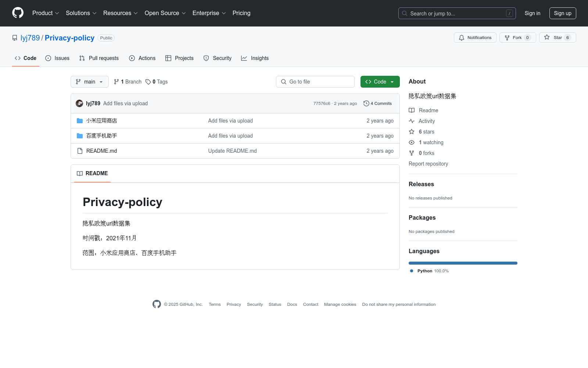Click the Report repository link
This screenshot has width=588, height=368.
(x=429, y=164)
